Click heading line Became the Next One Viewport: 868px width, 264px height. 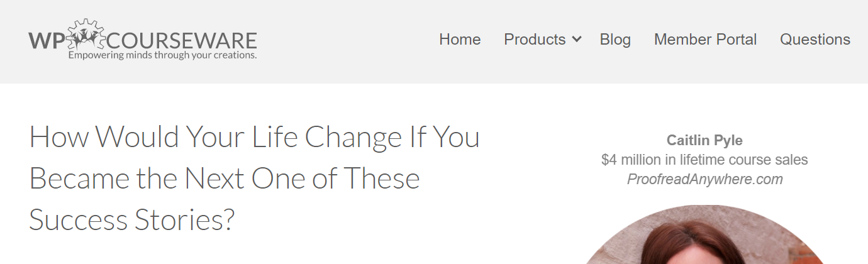coord(225,179)
